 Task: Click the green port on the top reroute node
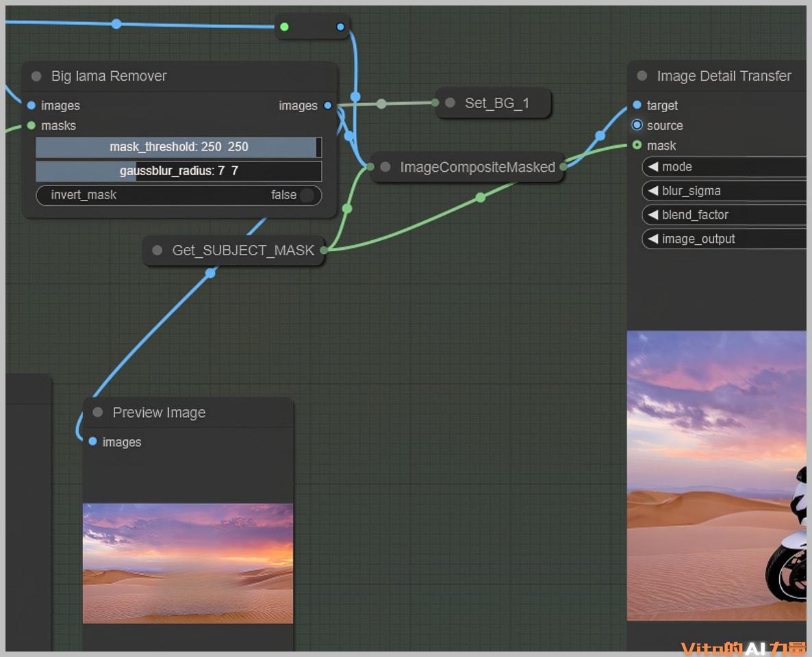click(x=284, y=27)
